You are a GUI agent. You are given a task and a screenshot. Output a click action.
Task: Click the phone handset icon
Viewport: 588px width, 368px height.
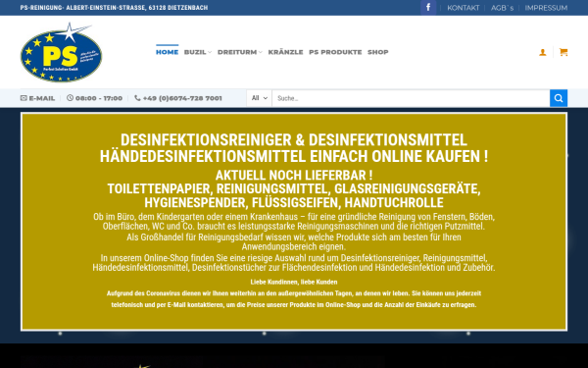pos(137,97)
